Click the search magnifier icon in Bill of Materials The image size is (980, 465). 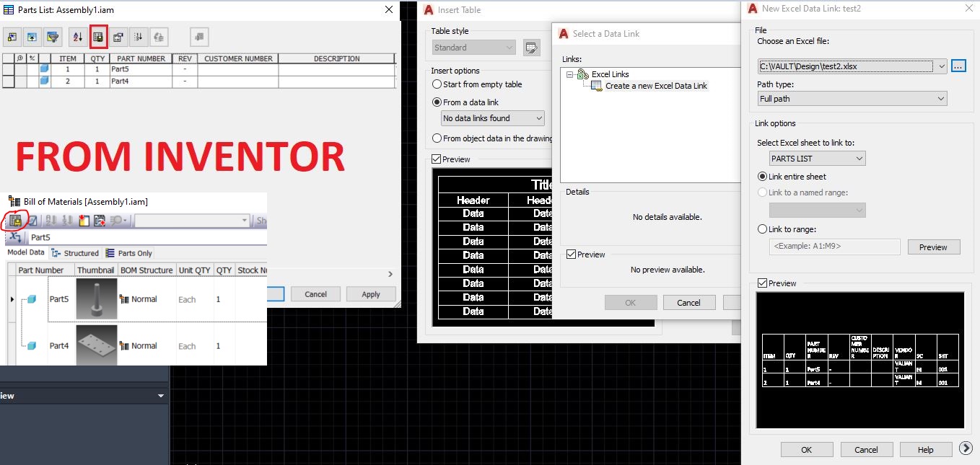pyautogui.click(x=116, y=221)
